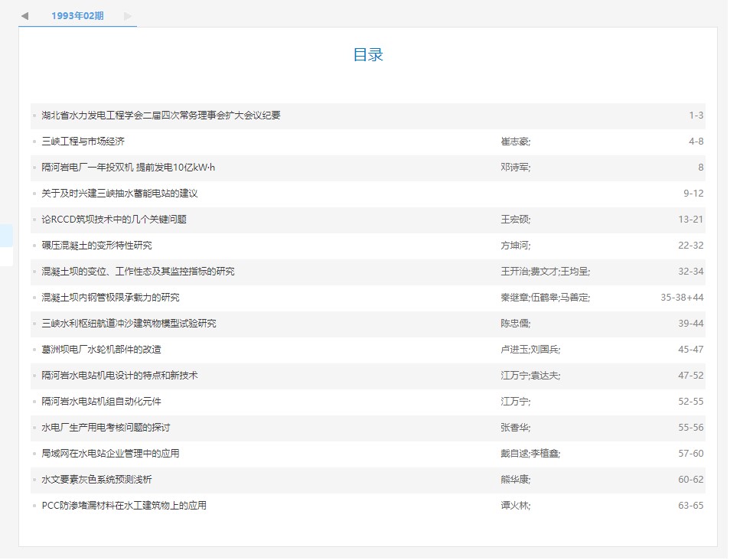Viewport: 740px width, 560px height.
Task: Open article 混凝土坝内钢管极限承载力的研究
Action: [x=110, y=298]
